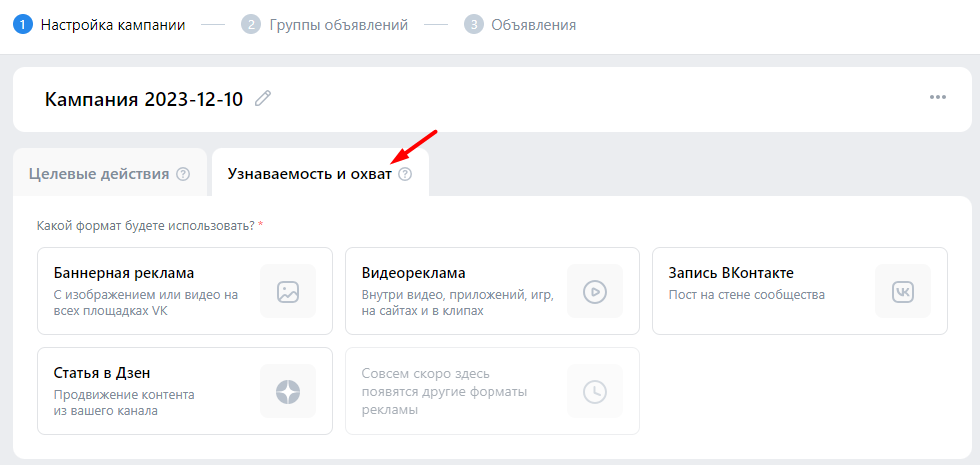Choose the Запись ВКонтакте format
980x465 pixels.
[x=800, y=291]
